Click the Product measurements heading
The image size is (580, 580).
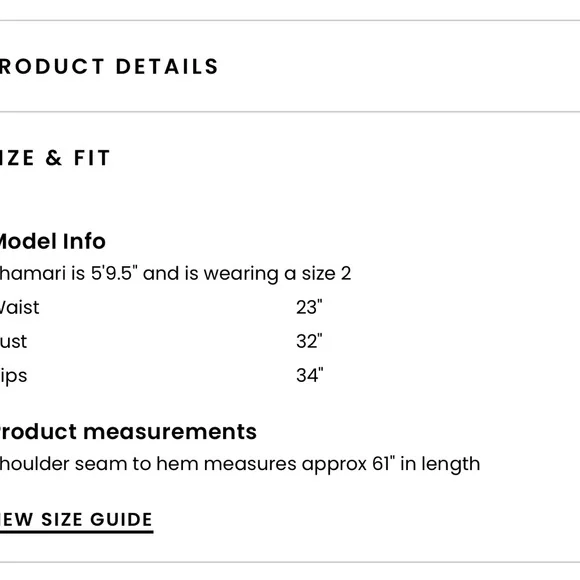(x=128, y=432)
